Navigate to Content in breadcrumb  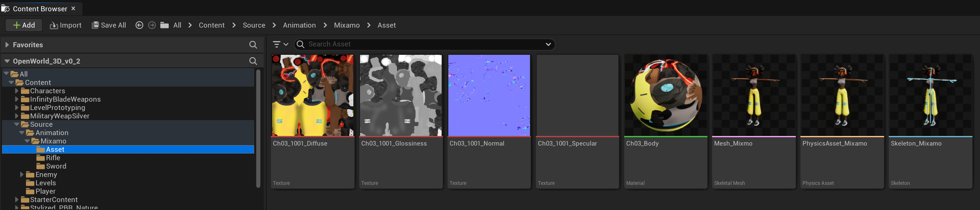[x=212, y=25]
